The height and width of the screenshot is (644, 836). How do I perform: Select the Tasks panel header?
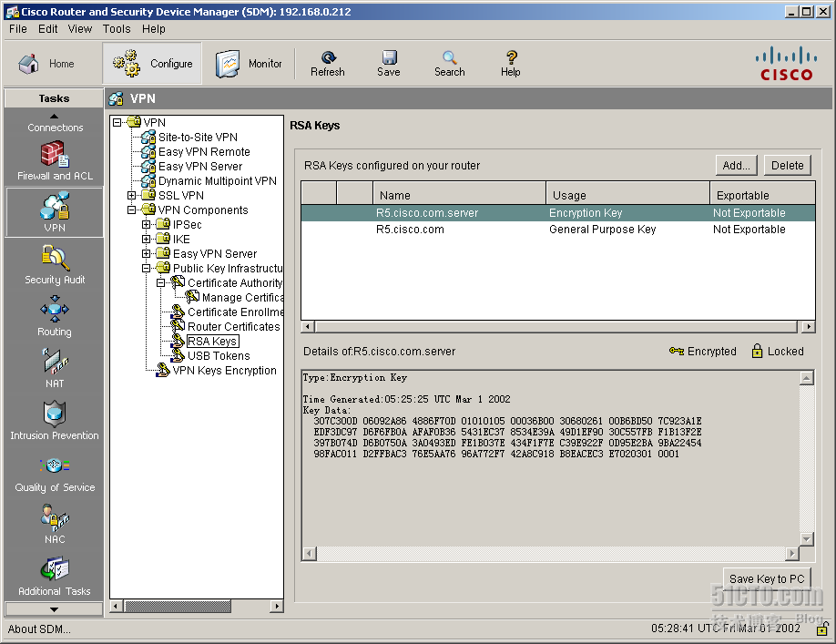tap(54, 98)
